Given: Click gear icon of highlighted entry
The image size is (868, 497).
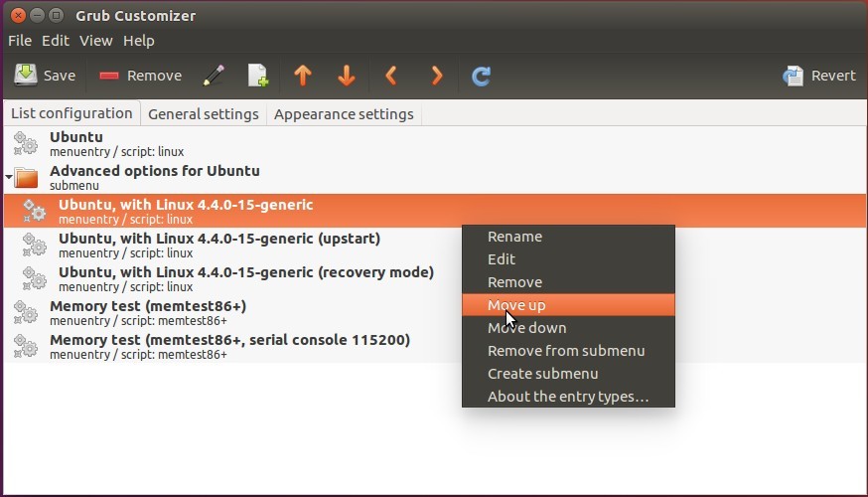Looking at the screenshot, I should (x=35, y=211).
